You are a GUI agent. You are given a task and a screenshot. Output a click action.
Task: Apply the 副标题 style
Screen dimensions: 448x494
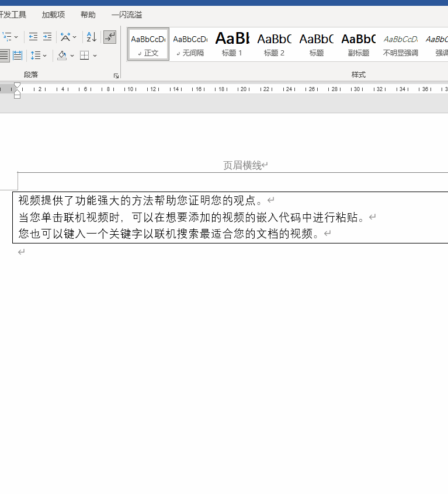pyautogui.click(x=359, y=44)
